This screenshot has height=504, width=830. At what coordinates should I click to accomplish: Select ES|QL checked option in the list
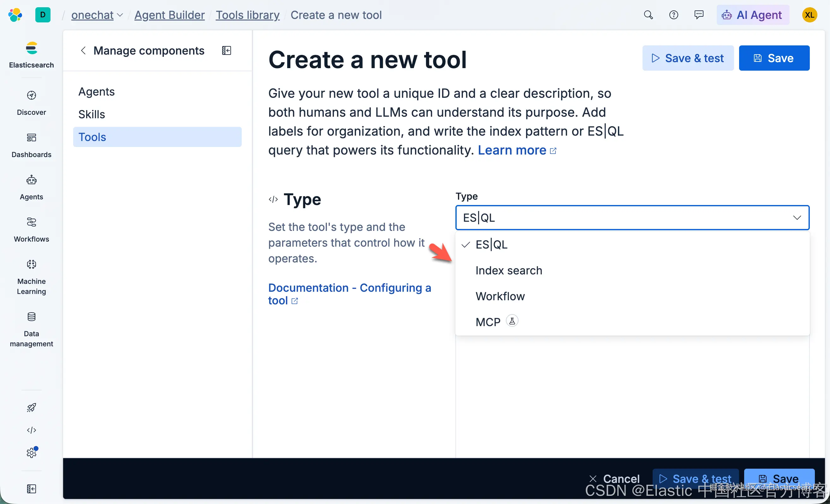point(491,244)
